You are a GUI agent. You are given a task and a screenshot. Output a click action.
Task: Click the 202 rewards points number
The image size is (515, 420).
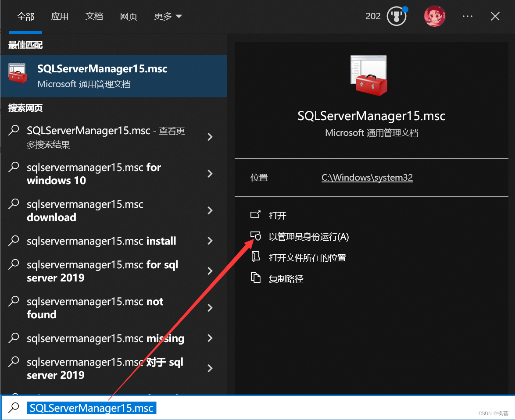(373, 16)
